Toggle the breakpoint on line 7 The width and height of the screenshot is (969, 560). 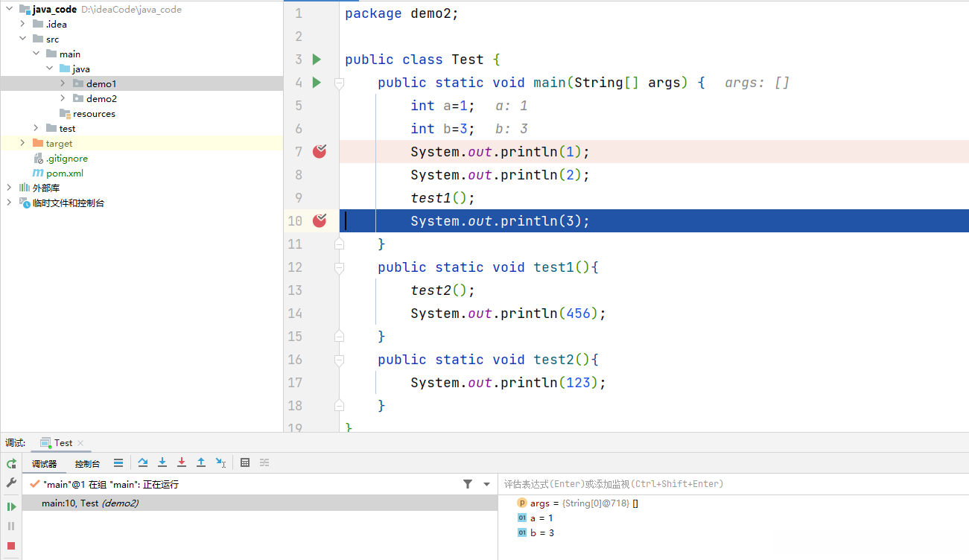click(320, 152)
